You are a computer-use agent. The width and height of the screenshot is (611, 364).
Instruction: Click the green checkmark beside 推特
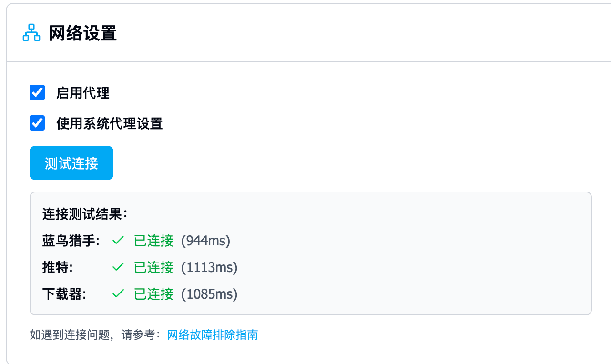[118, 268]
